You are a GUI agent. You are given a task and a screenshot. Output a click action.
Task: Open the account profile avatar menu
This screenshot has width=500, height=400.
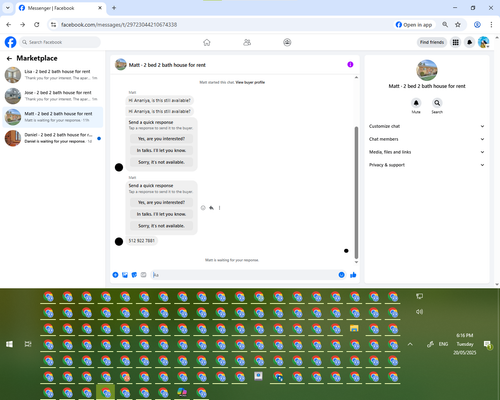pyautogui.click(x=483, y=42)
